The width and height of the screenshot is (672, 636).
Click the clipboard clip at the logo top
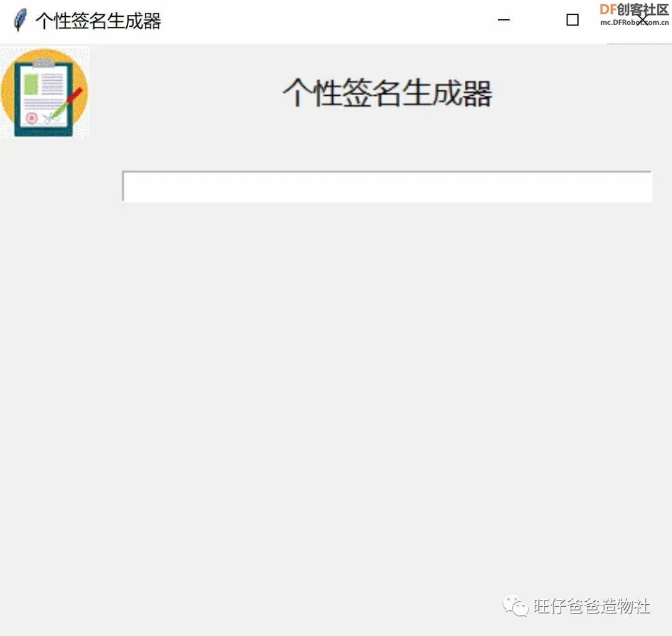(x=44, y=62)
